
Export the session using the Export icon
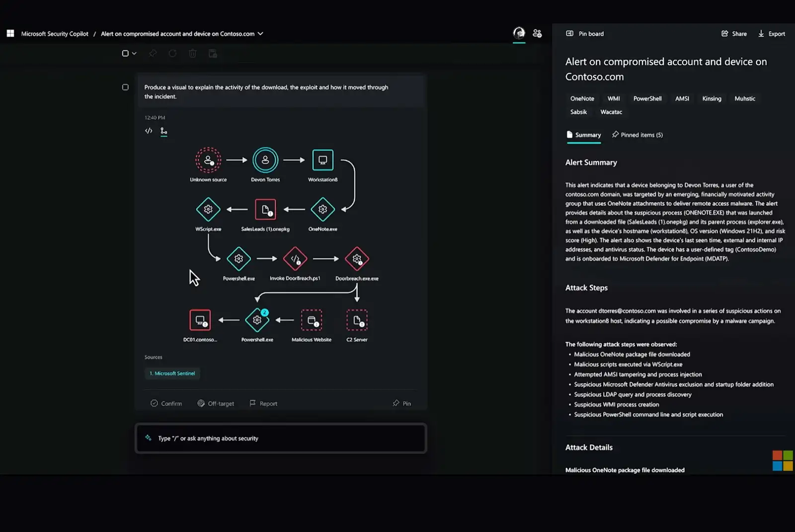pyautogui.click(x=771, y=33)
